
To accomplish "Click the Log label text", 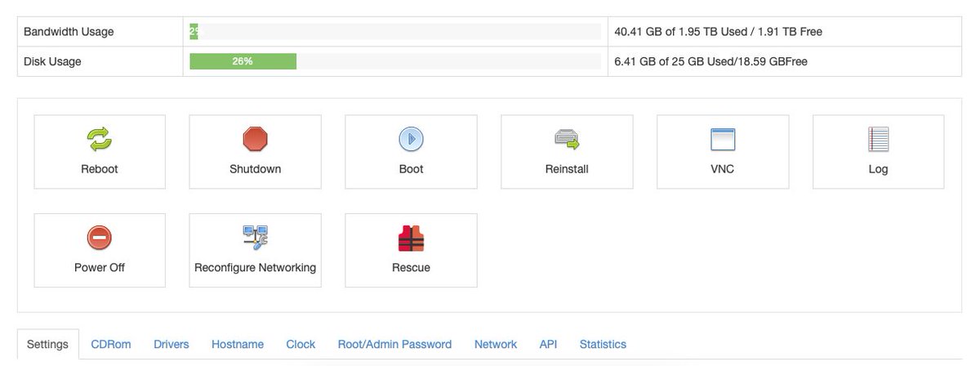I will click(x=878, y=169).
